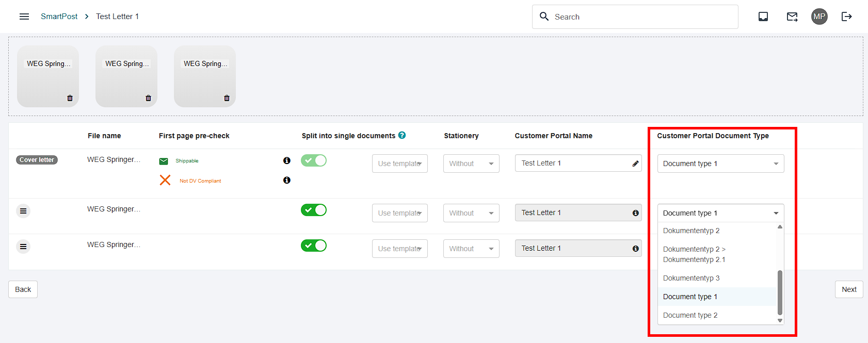Open cover letter row Use template dropdown
This screenshot has width=868, height=343.
[x=400, y=164]
